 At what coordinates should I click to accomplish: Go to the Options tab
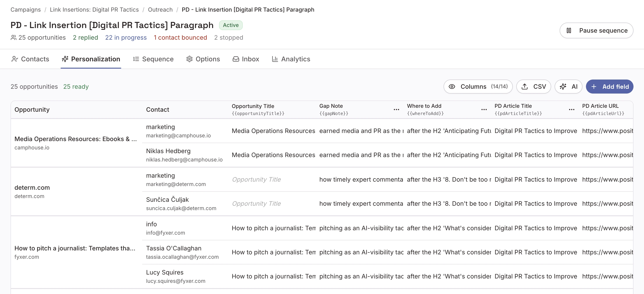point(203,59)
